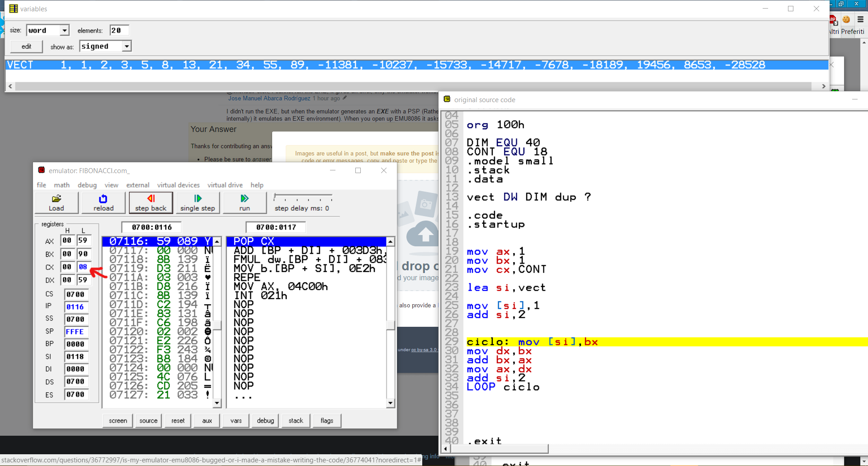
Task: Open the file menu in emulator
Action: [x=42, y=185]
